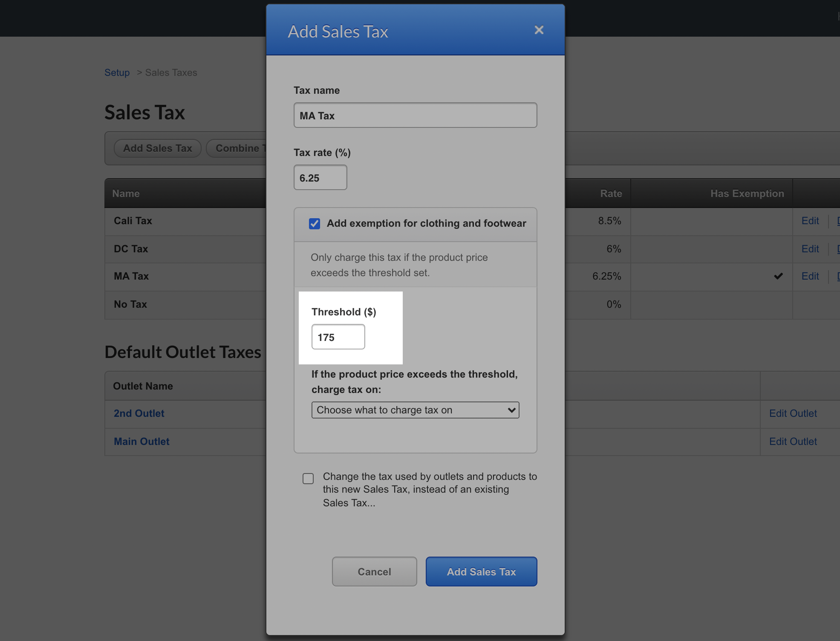Screen dimensions: 840x641
Task: Open 'Choose what to charge tax on' dropdown
Action: pyautogui.click(x=415, y=410)
